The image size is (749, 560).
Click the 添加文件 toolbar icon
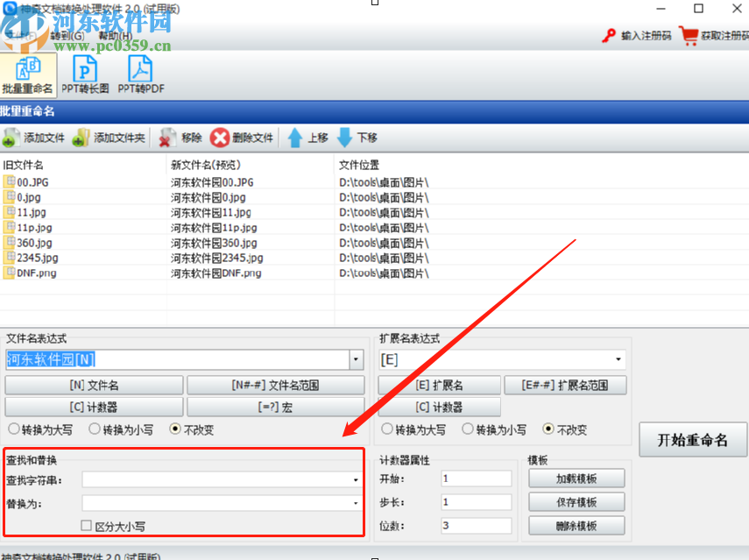click(10, 138)
